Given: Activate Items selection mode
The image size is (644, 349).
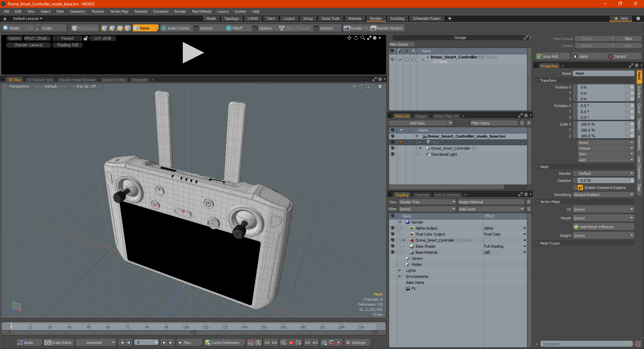Looking at the screenshot, I should tap(145, 28).
